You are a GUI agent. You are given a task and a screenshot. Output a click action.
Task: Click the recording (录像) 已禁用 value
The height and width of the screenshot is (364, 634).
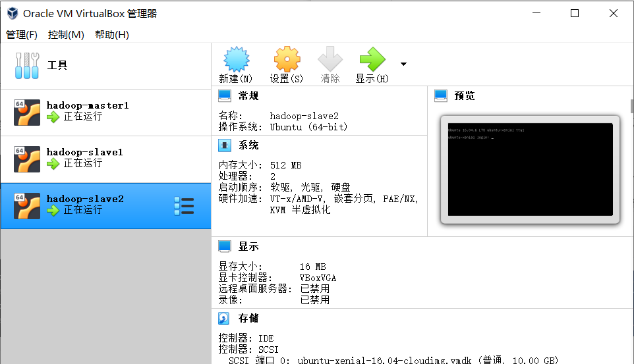click(314, 299)
